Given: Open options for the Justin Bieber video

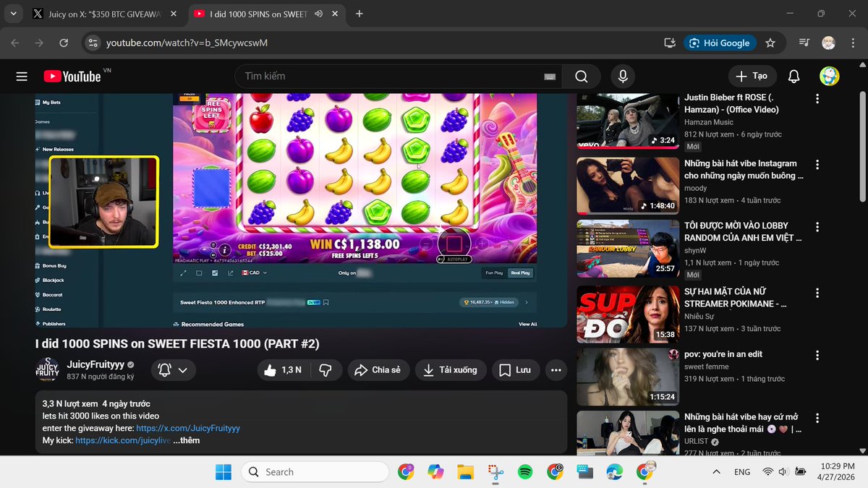Looking at the screenshot, I should click(817, 98).
